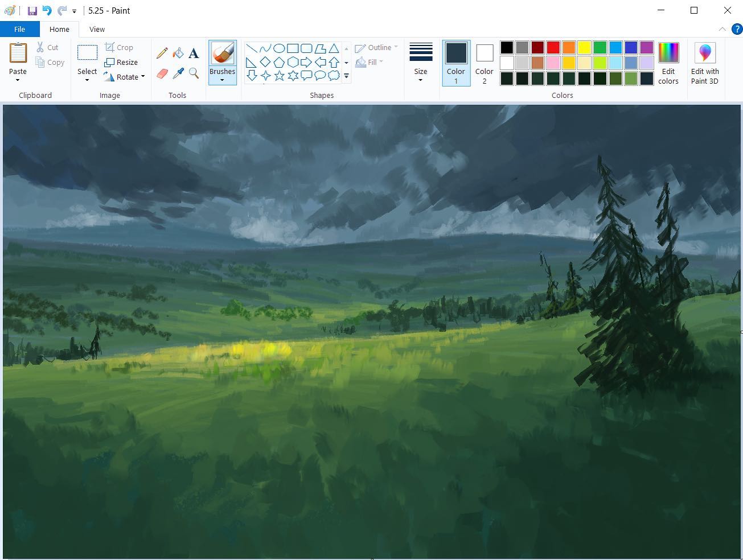This screenshot has height=560, width=743.
Task: Pick the pink color swatch
Action: 553,63
